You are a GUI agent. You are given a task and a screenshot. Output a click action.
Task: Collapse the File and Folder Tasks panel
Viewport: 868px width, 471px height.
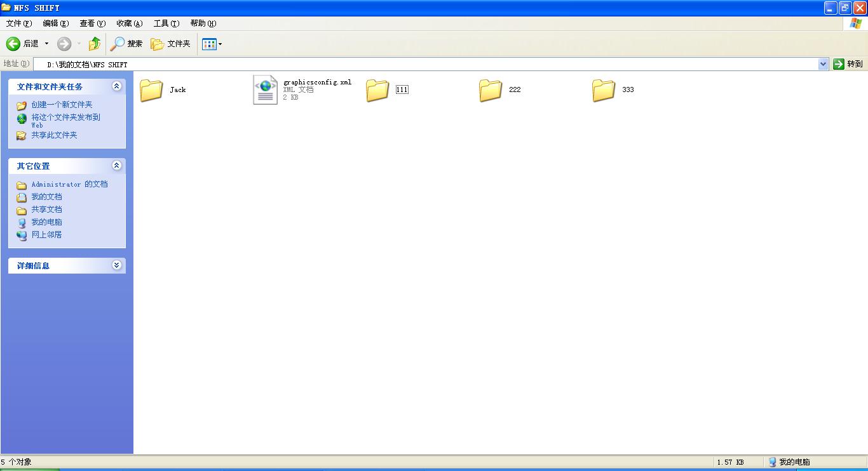(x=116, y=86)
